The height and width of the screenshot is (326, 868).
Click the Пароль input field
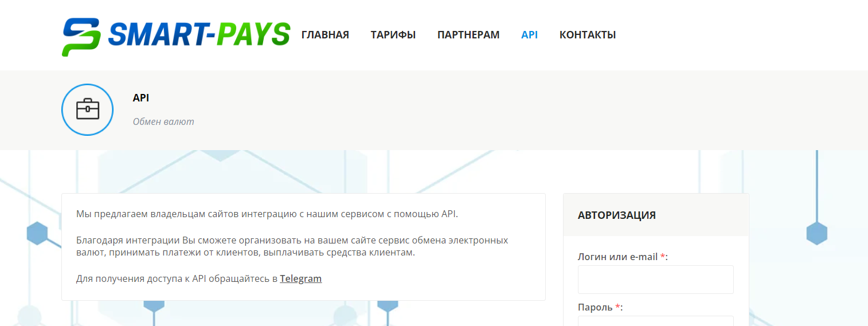pyautogui.click(x=656, y=321)
